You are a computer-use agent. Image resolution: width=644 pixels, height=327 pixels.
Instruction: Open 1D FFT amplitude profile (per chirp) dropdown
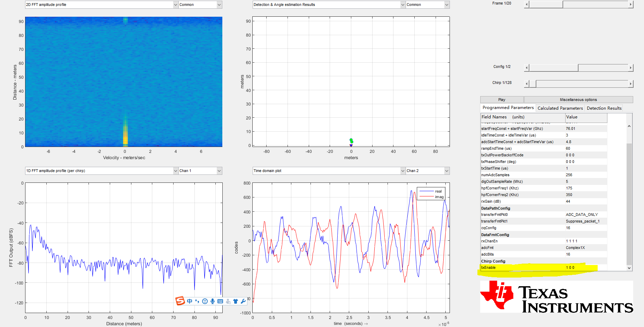point(102,171)
